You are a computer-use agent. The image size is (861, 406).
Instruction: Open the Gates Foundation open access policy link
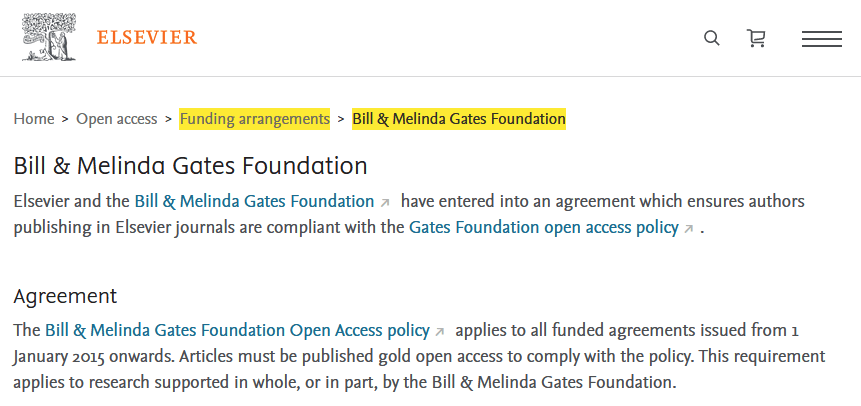click(x=543, y=227)
